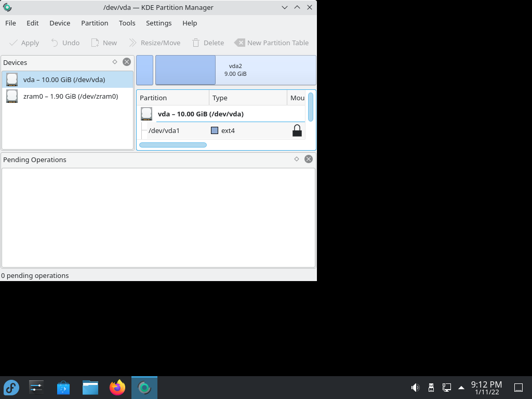The image size is (532, 399).
Task: Open the Partition menu
Action: click(95, 23)
